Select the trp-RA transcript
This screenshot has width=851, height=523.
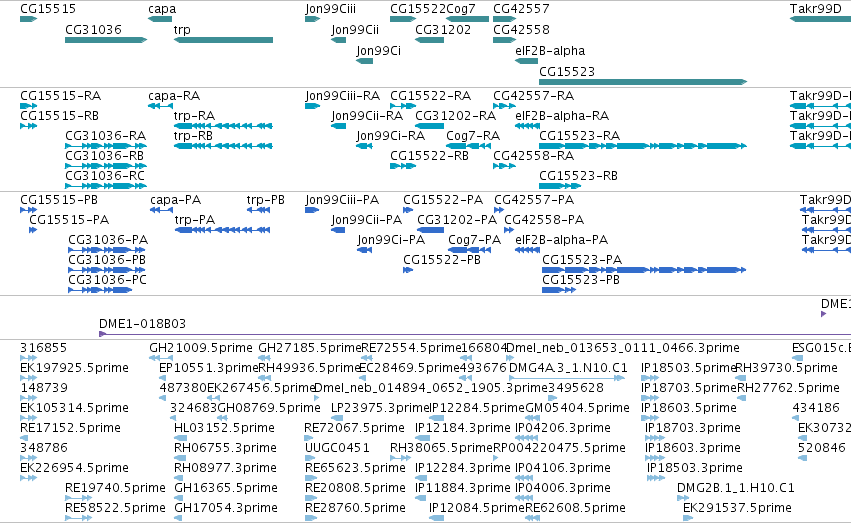(x=223, y=126)
